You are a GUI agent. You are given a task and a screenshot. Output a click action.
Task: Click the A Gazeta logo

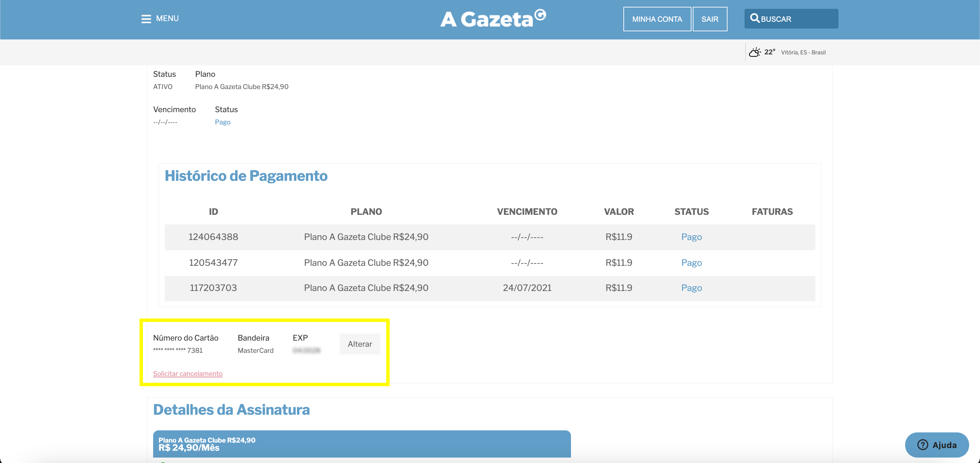click(493, 19)
